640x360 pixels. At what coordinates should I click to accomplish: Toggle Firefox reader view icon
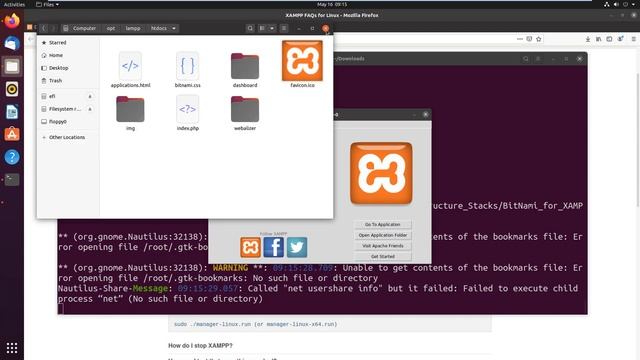529,39
